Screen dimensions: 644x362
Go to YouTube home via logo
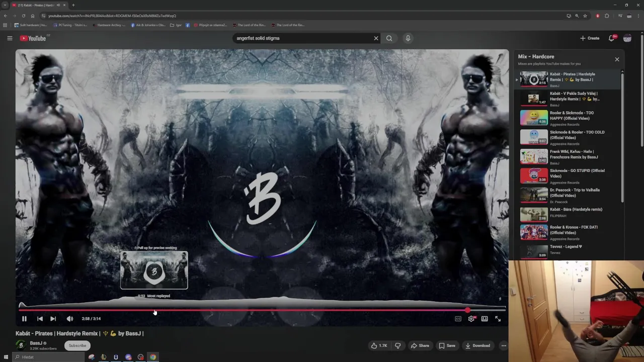coord(34,38)
